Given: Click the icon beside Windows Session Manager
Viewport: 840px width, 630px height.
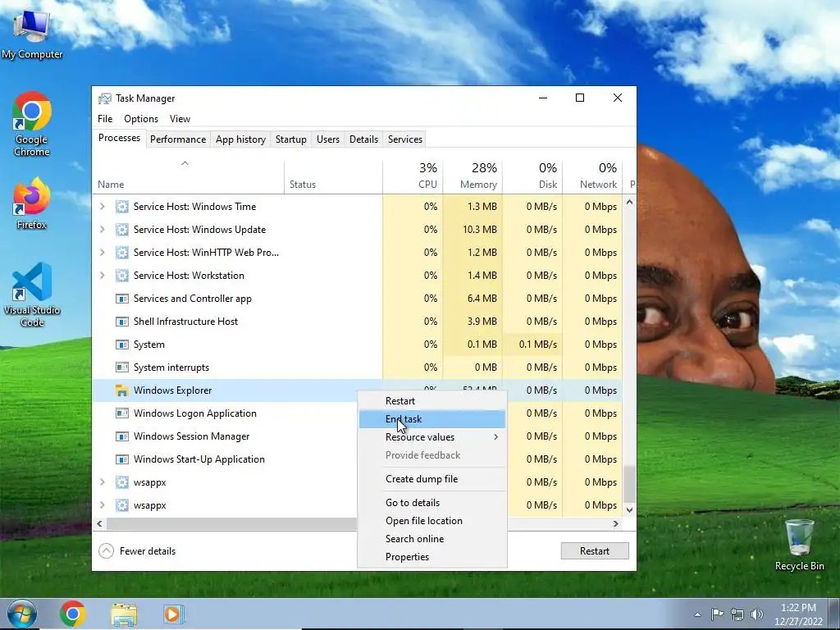Looking at the screenshot, I should coord(121,436).
